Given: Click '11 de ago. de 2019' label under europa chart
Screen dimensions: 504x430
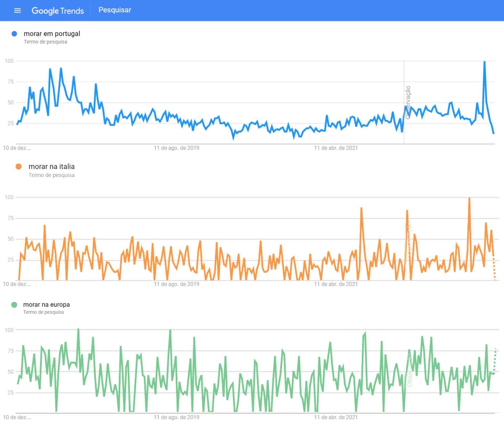Looking at the screenshot, I should point(176,417).
